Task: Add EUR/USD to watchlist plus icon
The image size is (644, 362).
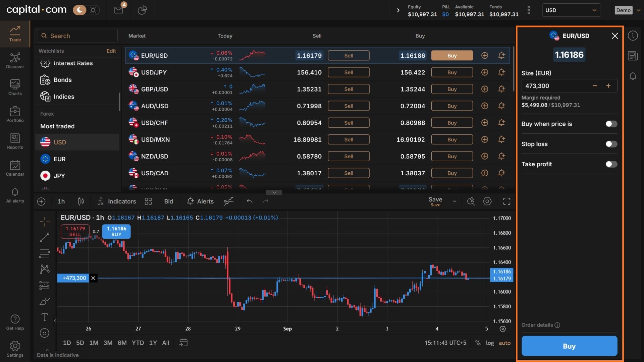Action: point(484,56)
